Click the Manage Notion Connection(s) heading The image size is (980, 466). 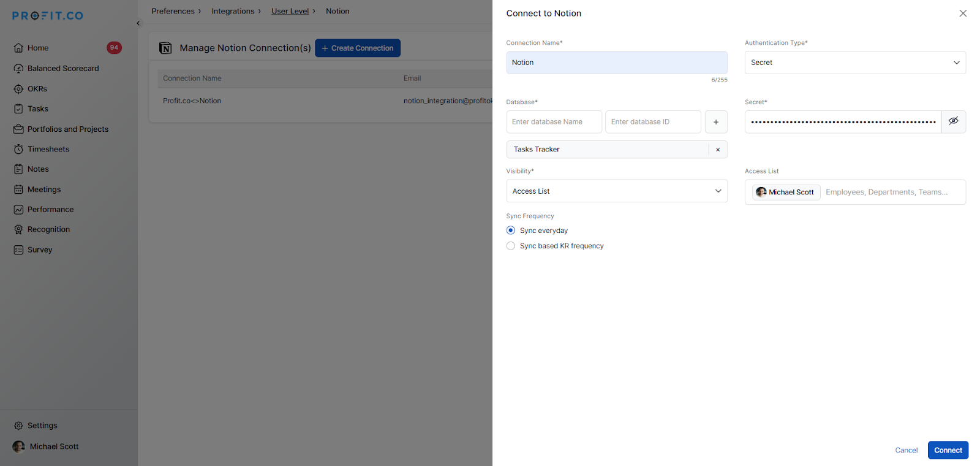pos(245,48)
